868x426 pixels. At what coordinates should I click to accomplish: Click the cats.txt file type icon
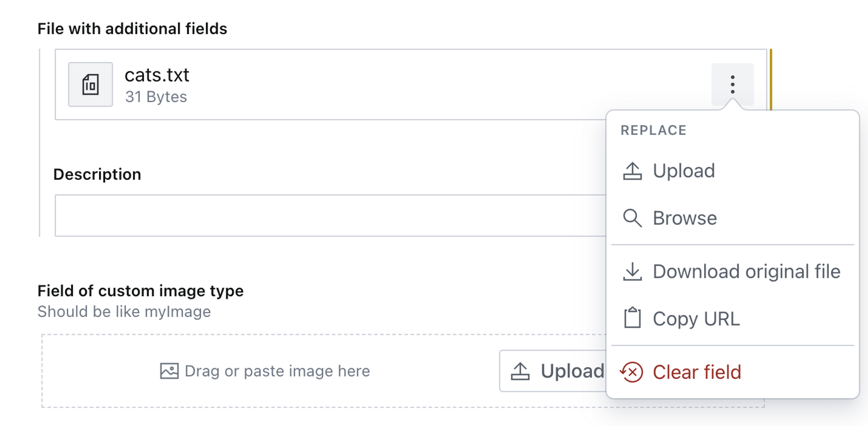90,84
